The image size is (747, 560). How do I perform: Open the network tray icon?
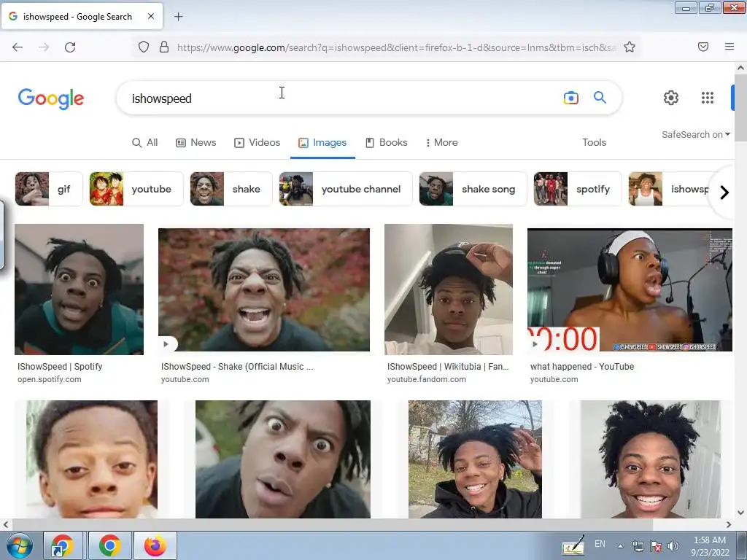(638, 546)
